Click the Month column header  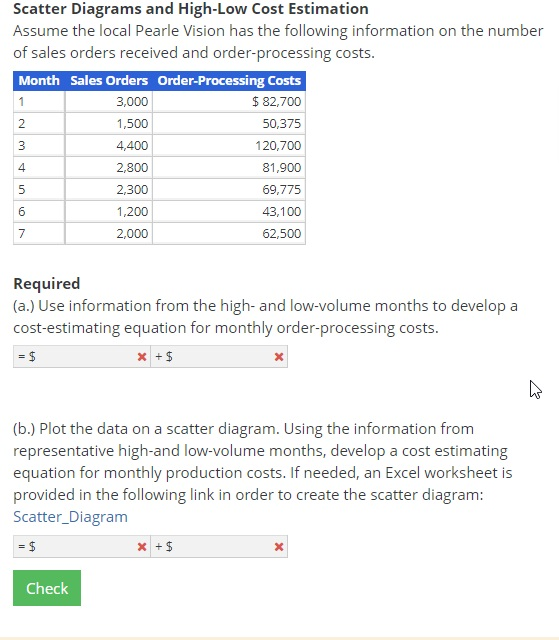click(39, 81)
